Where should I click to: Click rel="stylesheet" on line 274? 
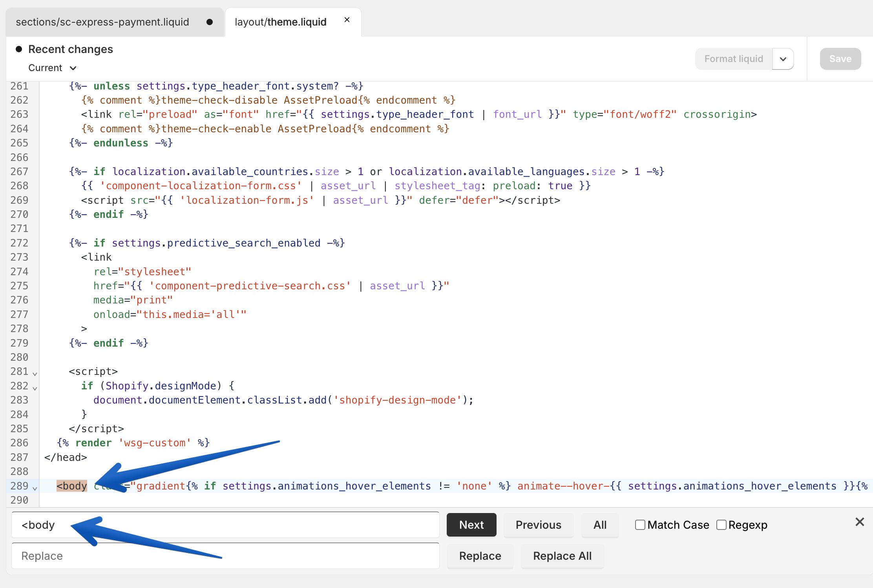coord(142,272)
